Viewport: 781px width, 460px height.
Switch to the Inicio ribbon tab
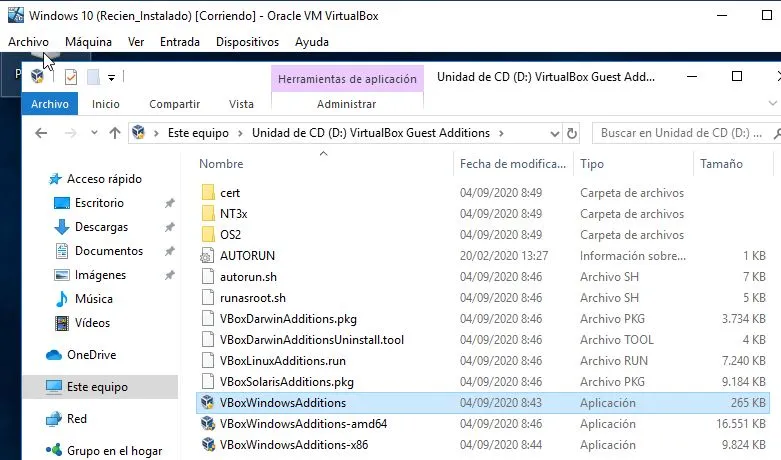(x=106, y=104)
